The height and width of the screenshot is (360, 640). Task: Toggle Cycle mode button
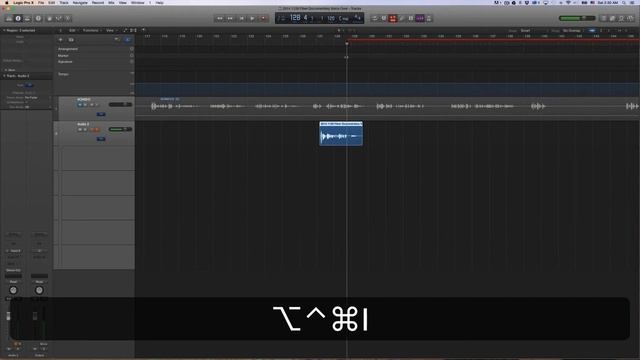pyautogui.click(x=374, y=18)
